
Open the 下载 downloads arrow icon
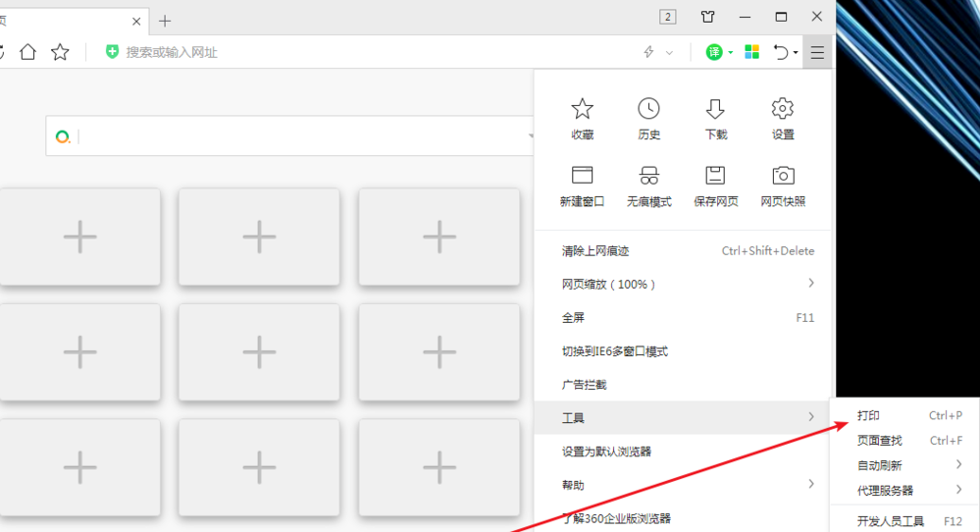[715, 109]
